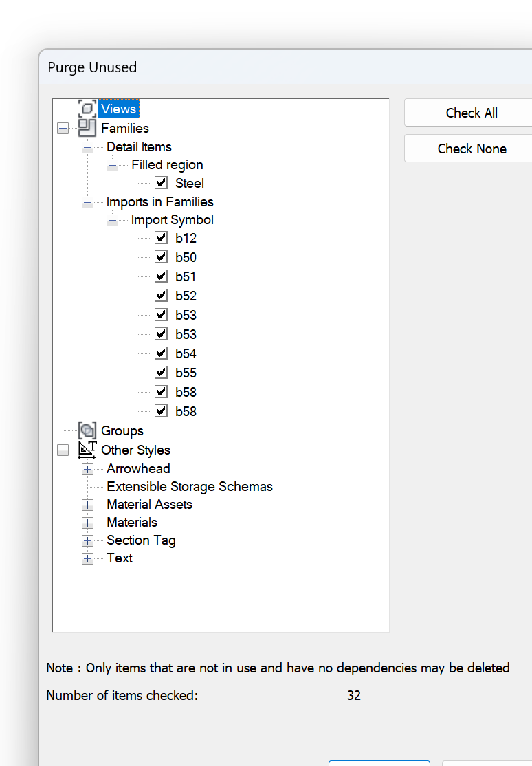The image size is (532, 766).
Task: Expand the Materials node
Action: click(87, 523)
